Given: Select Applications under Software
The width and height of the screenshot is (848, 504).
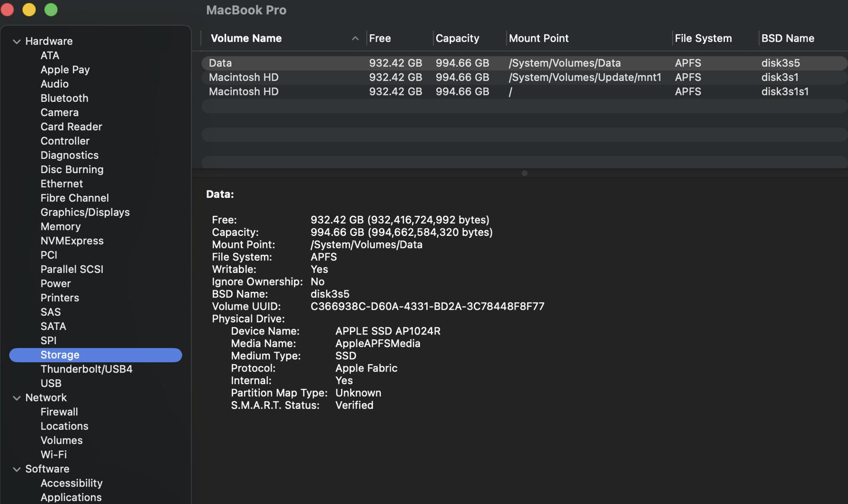Looking at the screenshot, I should coord(71,497).
